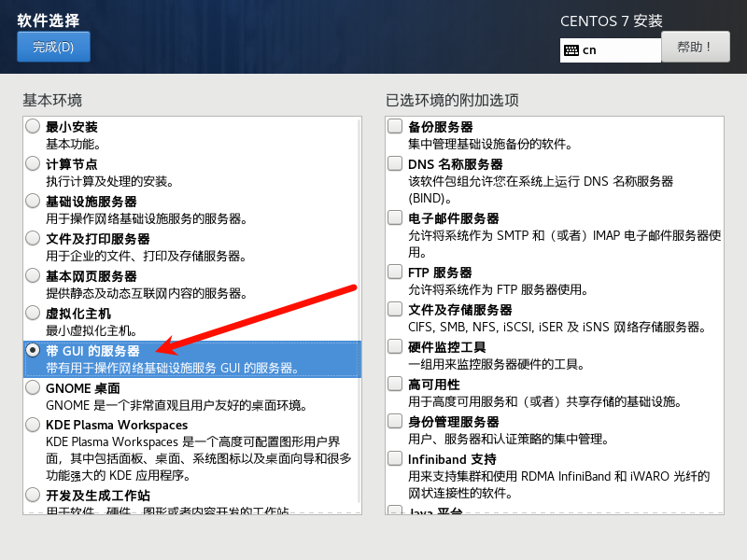Click text 用户、服务器和认证策略的集中管理。

click(509, 439)
